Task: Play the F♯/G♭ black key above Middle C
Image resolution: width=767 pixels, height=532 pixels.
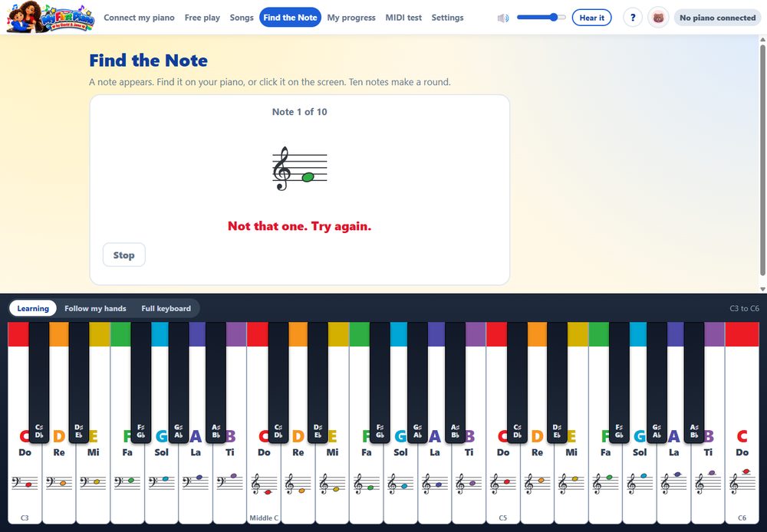Action: [380, 382]
